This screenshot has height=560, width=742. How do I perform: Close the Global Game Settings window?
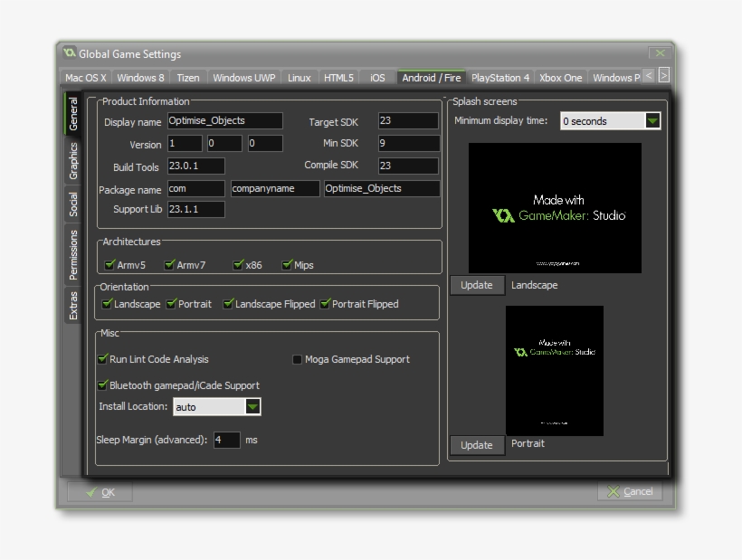pos(661,53)
